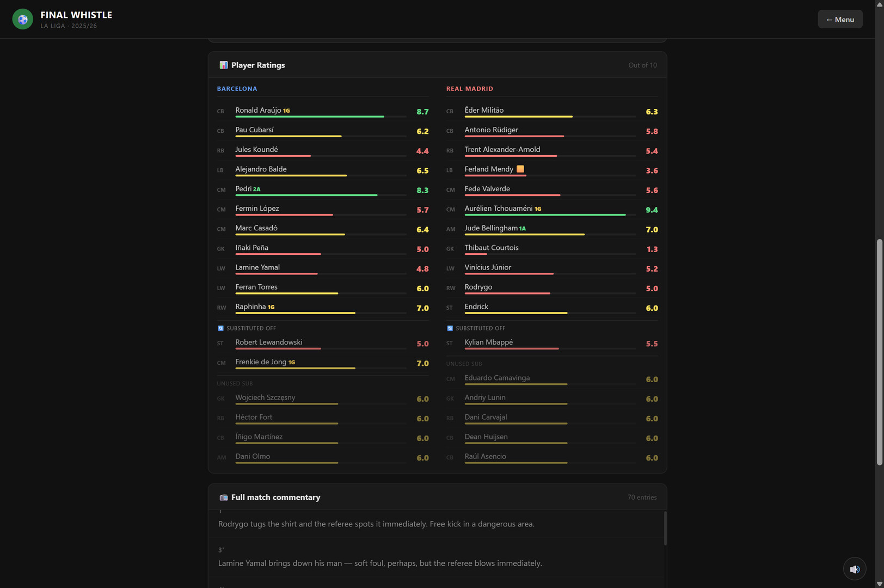Toggle the sound speaker icon button
Screen dimensions: 884x588
[x=855, y=569]
